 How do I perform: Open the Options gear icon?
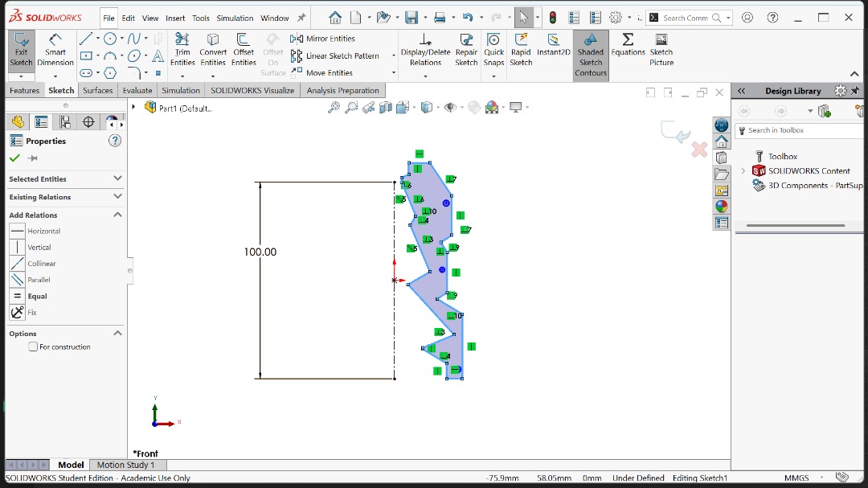pos(616,18)
